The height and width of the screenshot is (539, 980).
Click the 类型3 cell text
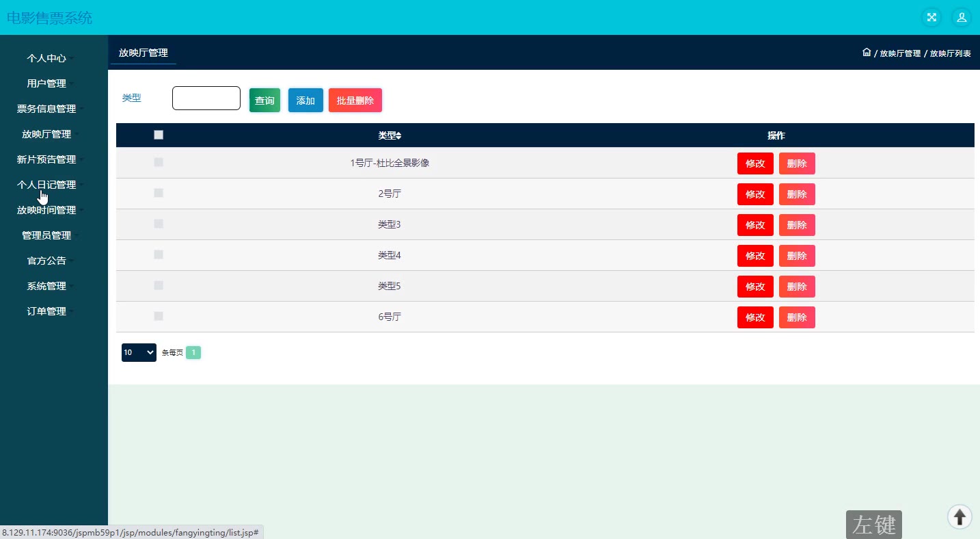coord(390,224)
